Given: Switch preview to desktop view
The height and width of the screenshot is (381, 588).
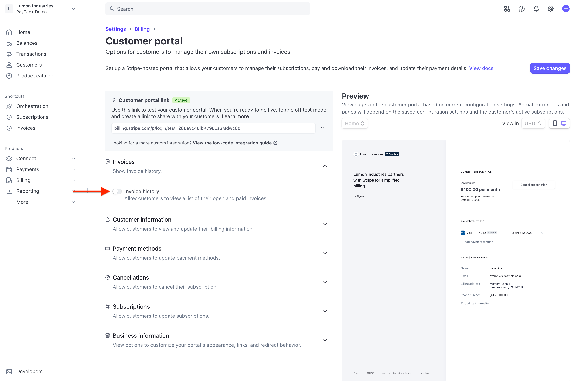Looking at the screenshot, I should point(564,123).
